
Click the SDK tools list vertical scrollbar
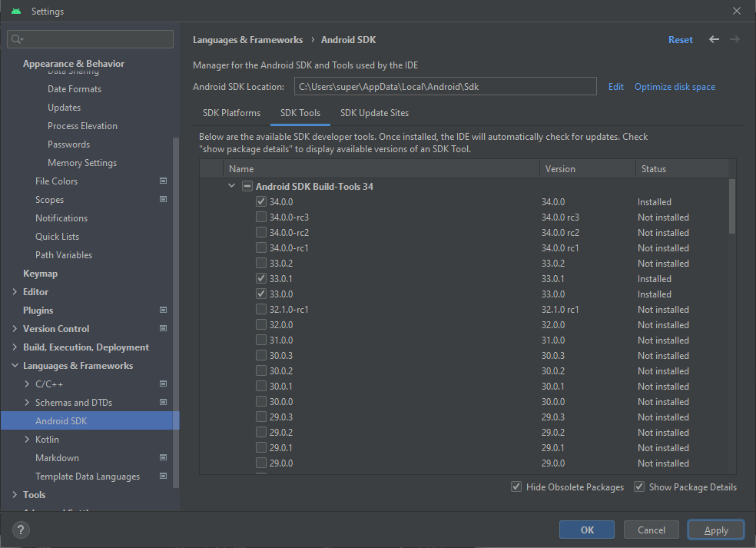731,206
